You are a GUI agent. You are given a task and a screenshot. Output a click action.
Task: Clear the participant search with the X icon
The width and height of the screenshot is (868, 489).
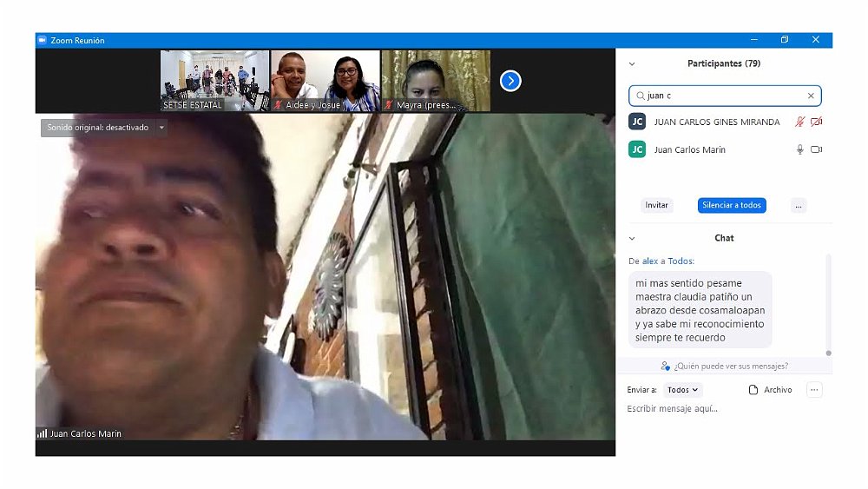click(x=811, y=96)
